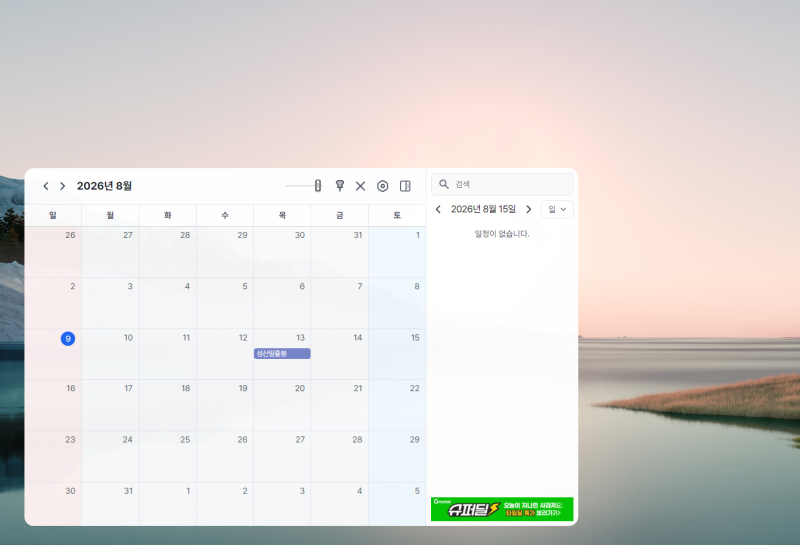Open calendar settings hexagon icon
Image resolution: width=800 pixels, height=545 pixels.
(x=382, y=186)
